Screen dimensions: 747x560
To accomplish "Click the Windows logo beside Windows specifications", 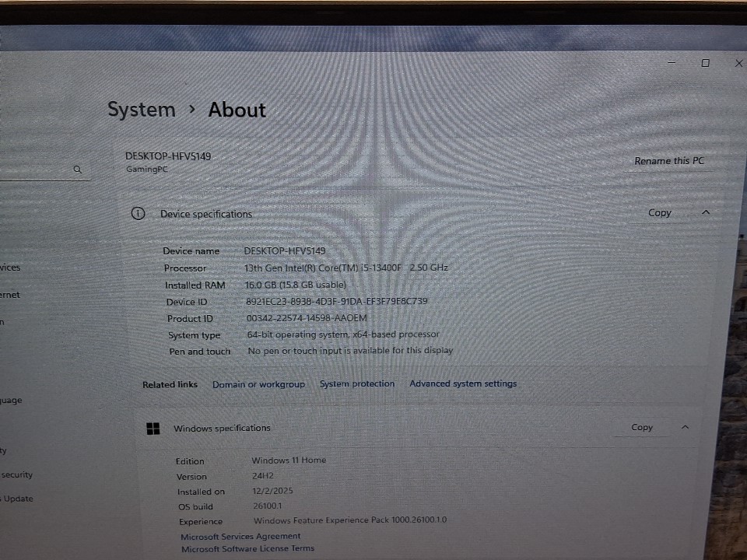I will [153, 429].
